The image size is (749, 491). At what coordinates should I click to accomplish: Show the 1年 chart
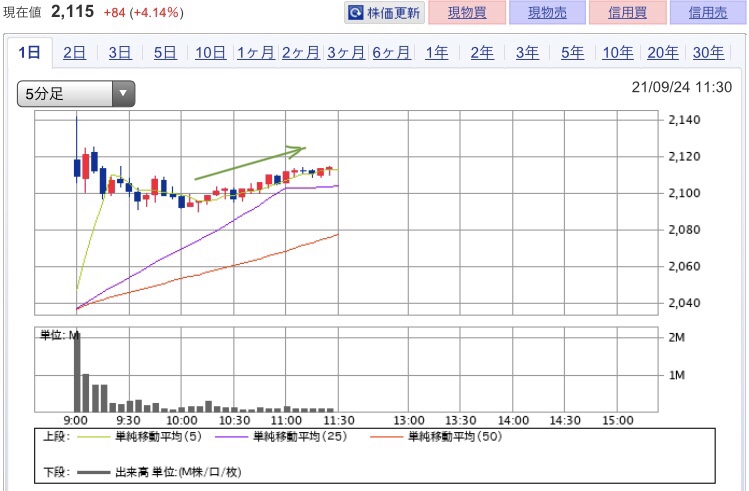tap(437, 53)
